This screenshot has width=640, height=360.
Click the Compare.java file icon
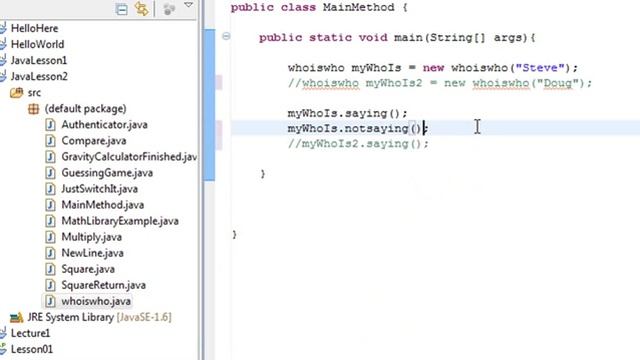tap(50, 141)
